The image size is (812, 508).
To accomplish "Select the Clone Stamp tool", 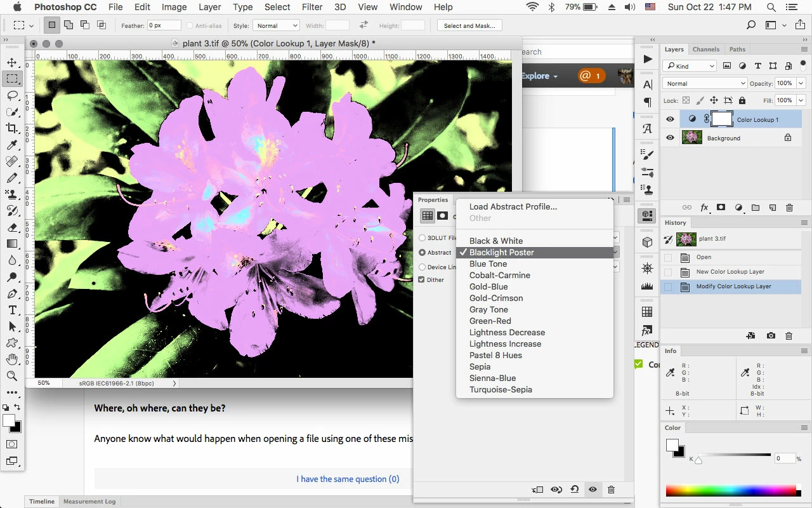I will pyautogui.click(x=12, y=194).
